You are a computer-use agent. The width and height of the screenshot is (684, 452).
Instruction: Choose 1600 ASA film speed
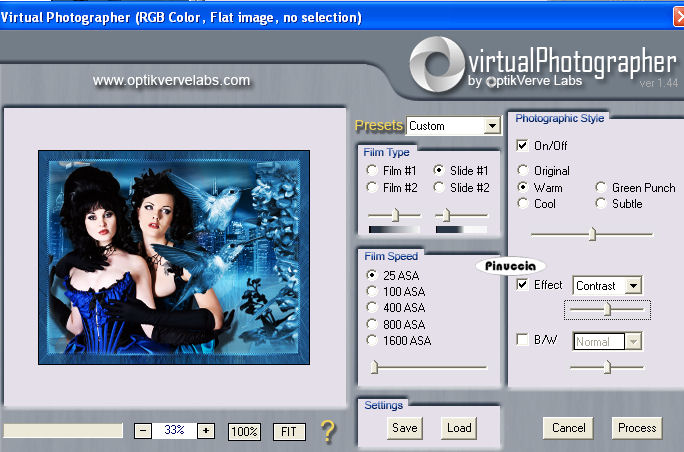click(x=372, y=340)
